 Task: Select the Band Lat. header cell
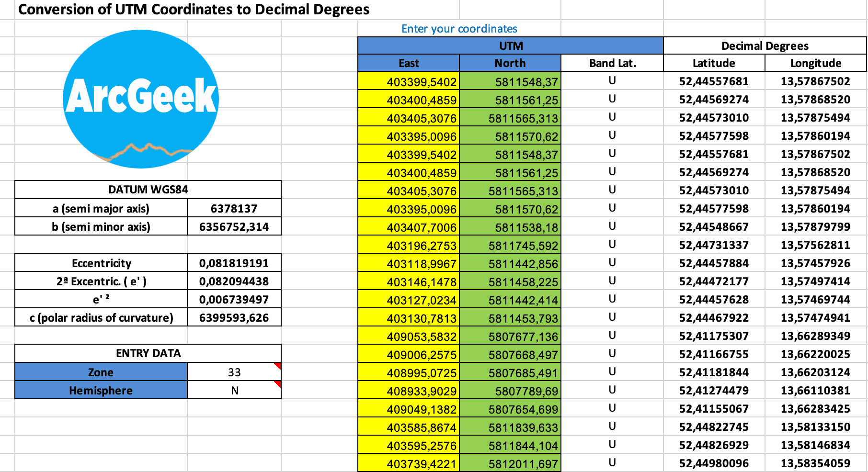point(611,63)
